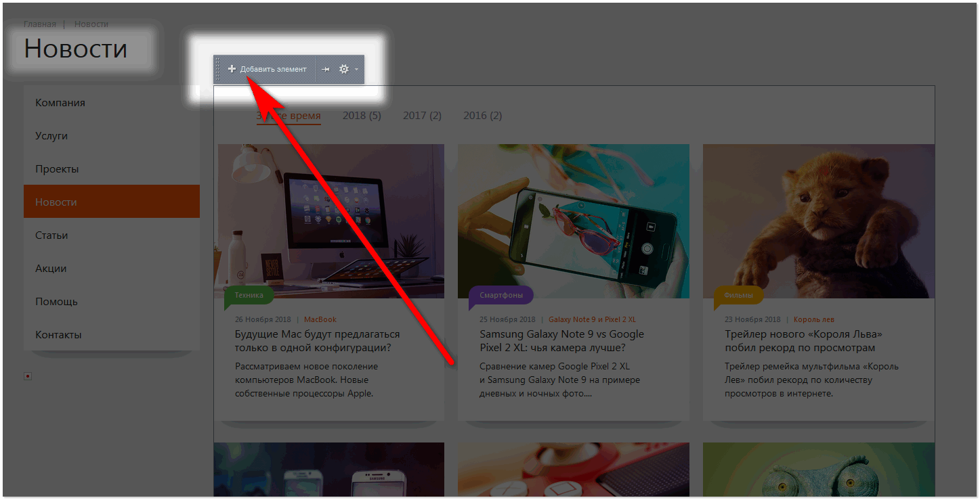Open the lion cub photo thumbnail
The width and height of the screenshot is (980, 500).
click(x=819, y=221)
